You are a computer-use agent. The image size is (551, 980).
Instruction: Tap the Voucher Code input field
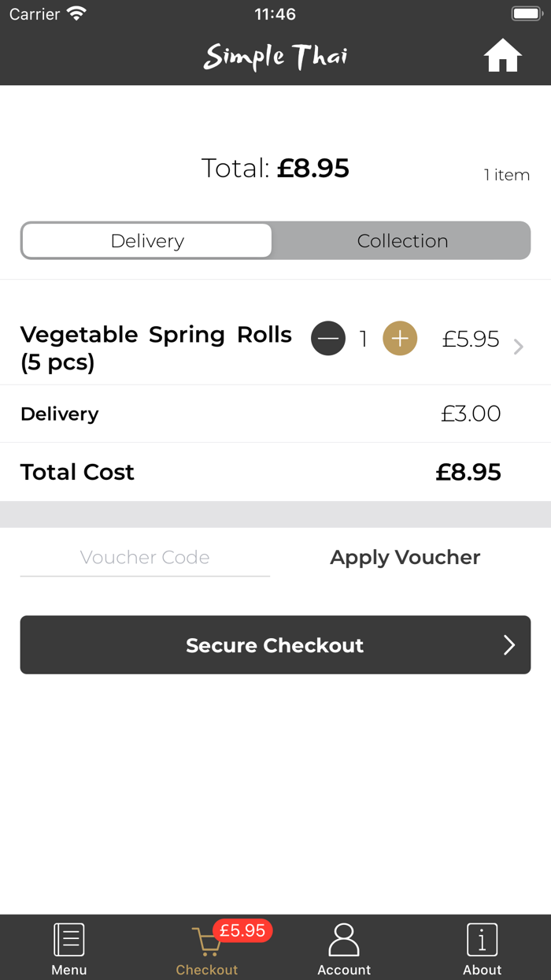click(x=145, y=557)
